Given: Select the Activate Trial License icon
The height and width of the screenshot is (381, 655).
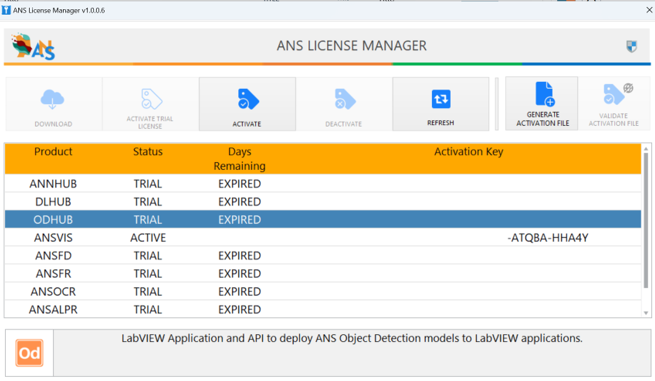Looking at the screenshot, I should (x=151, y=99).
